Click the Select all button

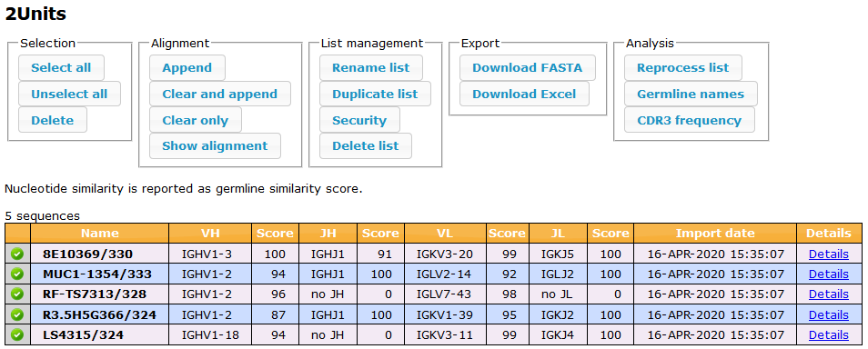tap(61, 68)
